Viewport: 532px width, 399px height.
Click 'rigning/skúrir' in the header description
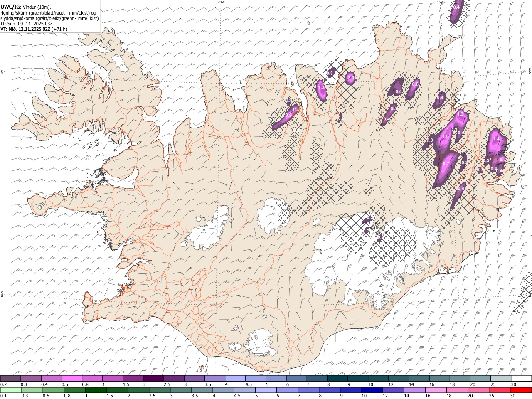[15, 13]
